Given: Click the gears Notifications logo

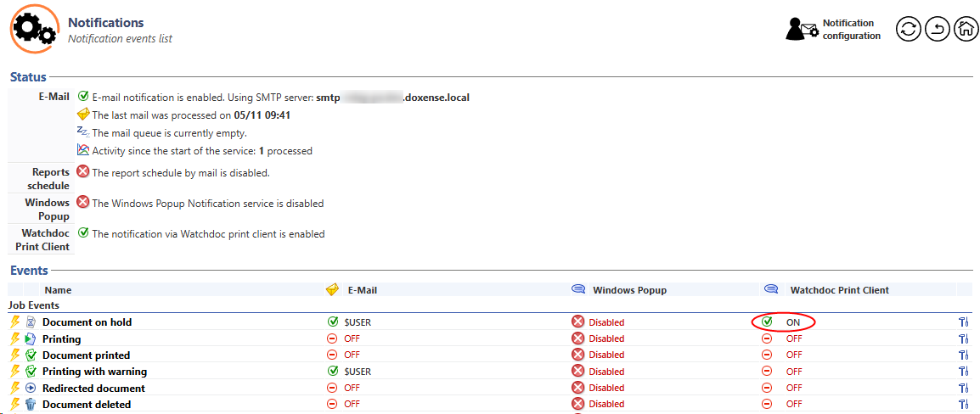Looking at the screenshot, I should coord(35,29).
